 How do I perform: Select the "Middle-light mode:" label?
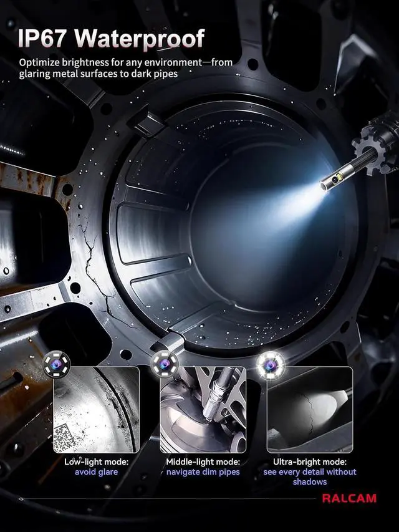pyautogui.click(x=203, y=462)
